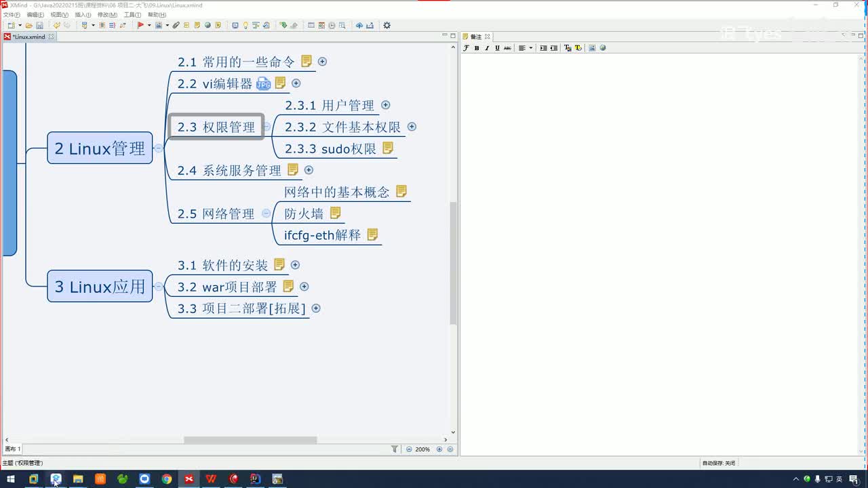Click the vertical scrollbar of the canvas
The image size is (868, 488).
click(x=453, y=263)
